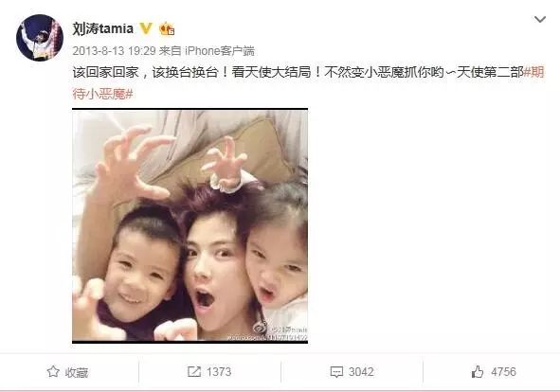Open the #期待小恶魔# hashtag topic
Image resolution: width=560 pixels, height=392 pixels.
click(x=308, y=83)
